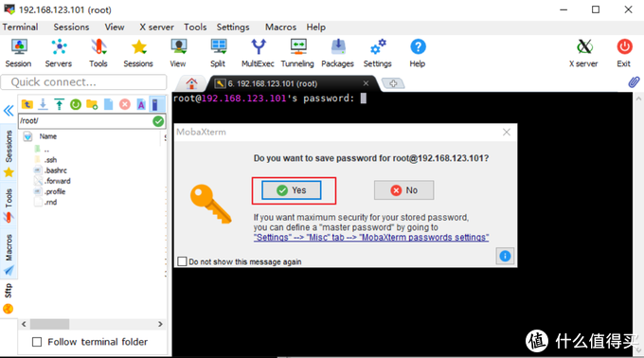
Task: Open the Help menu
Action: pos(315,27)
